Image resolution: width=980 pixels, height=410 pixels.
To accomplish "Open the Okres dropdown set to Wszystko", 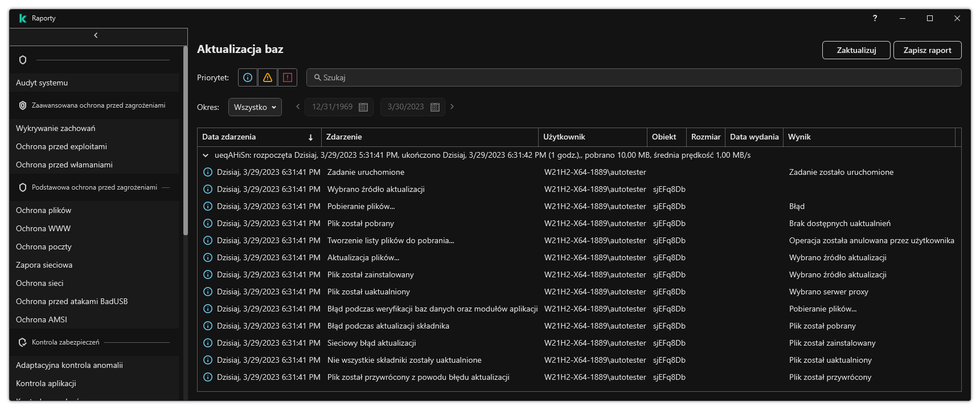I will click(x=255, y=107).
